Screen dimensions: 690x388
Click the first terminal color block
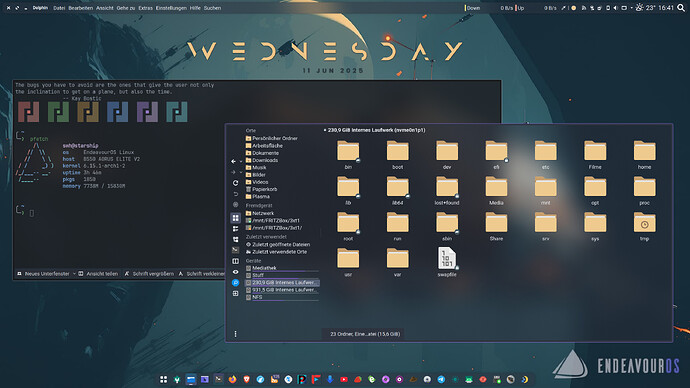click(x=29, y=112)
